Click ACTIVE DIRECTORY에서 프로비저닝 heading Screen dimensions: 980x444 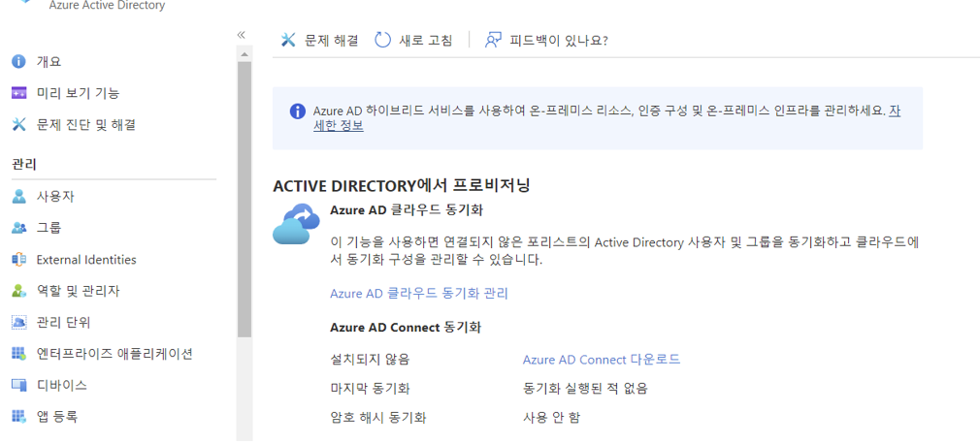pos(402,185)
